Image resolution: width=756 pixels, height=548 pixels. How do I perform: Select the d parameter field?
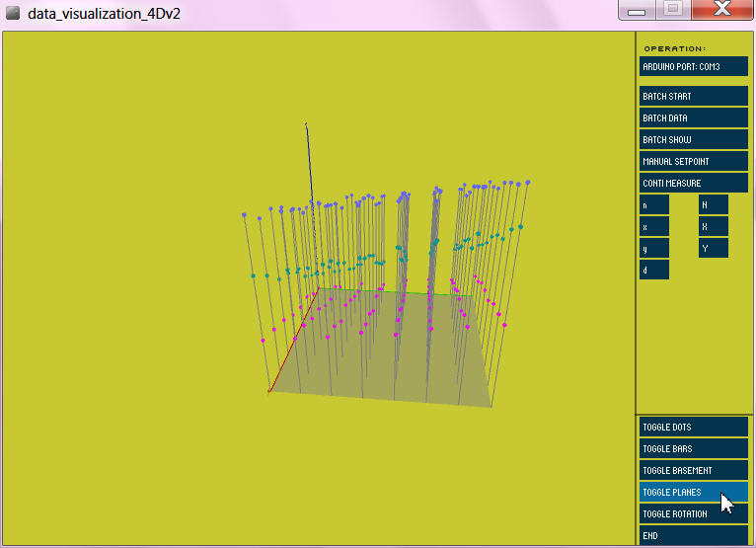point(653,270)
